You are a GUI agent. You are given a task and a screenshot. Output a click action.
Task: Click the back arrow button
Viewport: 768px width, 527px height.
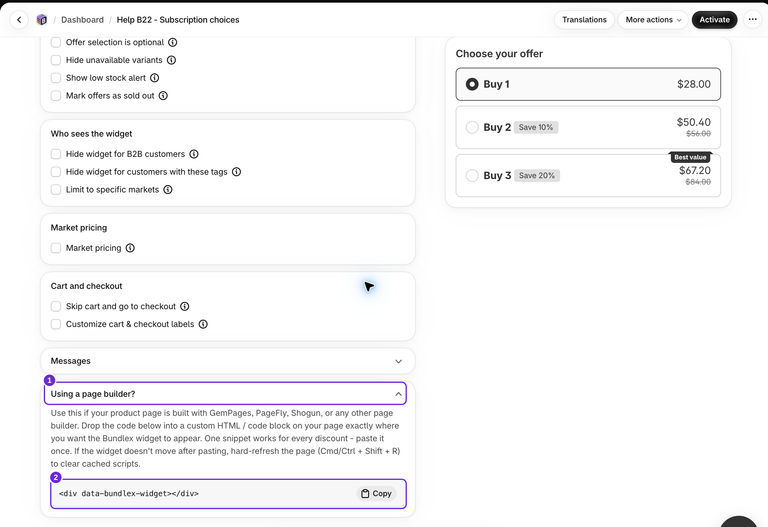(x=19, y=20)
